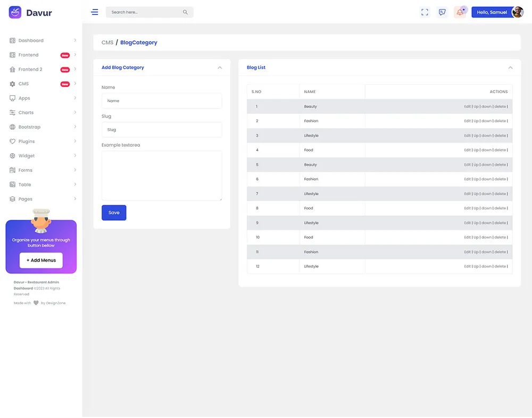Click the Widget icon in the sidebar
The width and height of the screenshot is (532, 418).
tap(13, 156)
